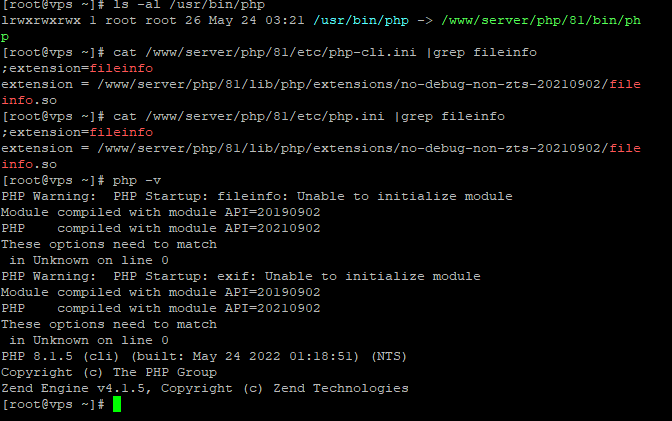
Task: Click the last 'in Unknown on line 0' line
Action: (x=88, y=340)
